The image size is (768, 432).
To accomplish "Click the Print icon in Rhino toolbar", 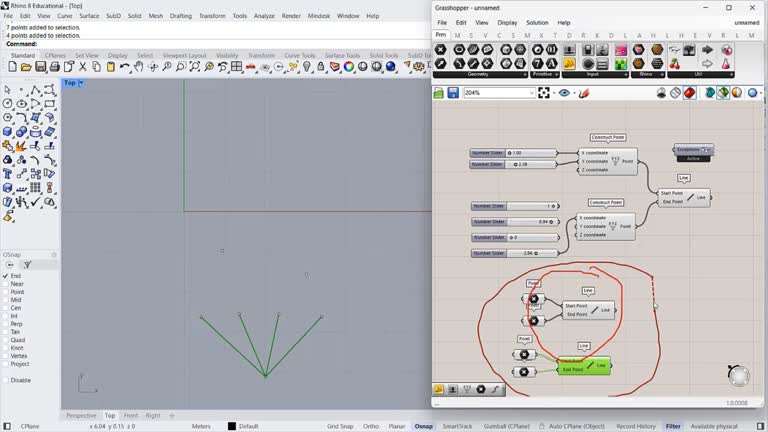I will (x=54, y=67).
